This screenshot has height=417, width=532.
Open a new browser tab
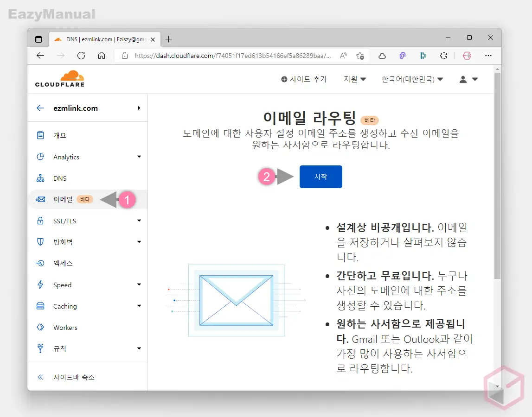click(x=168, y=39)
